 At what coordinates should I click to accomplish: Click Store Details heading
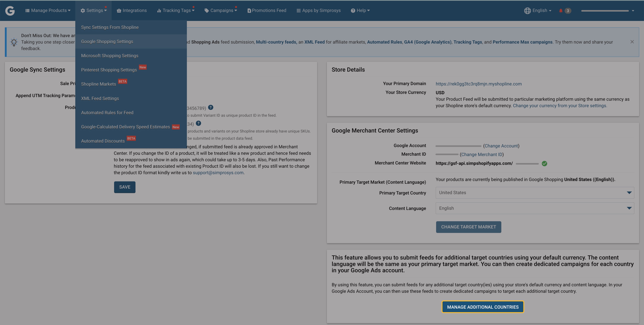pyautogui.click(x=348, y=70)
